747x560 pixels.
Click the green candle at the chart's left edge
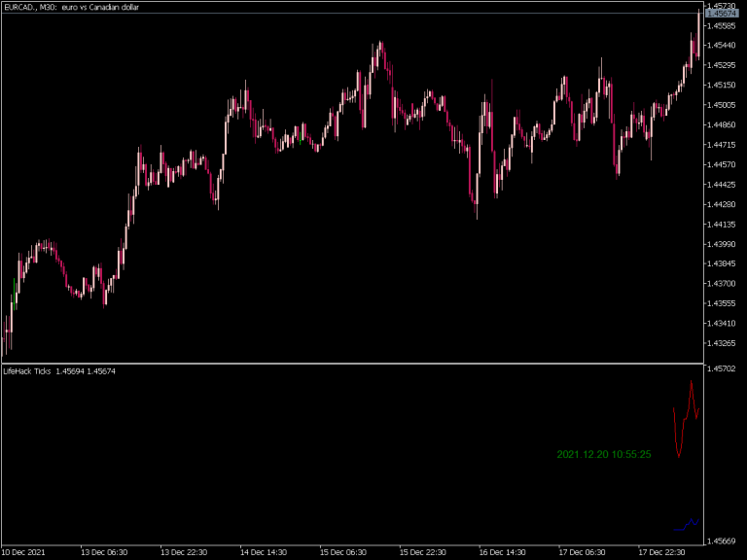[x=16, y=294]
